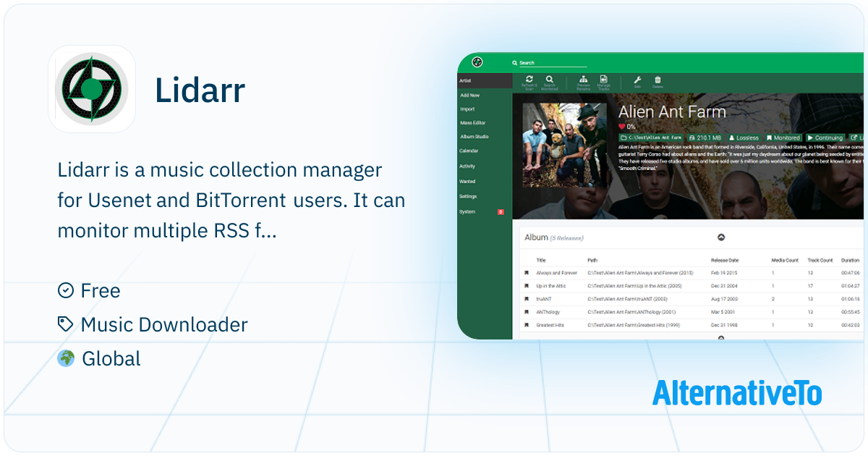Viewport: 868px width, 456px height.
Task: Sort albums by Duration header
Action: pyautogui.click(x=850, y=260)
